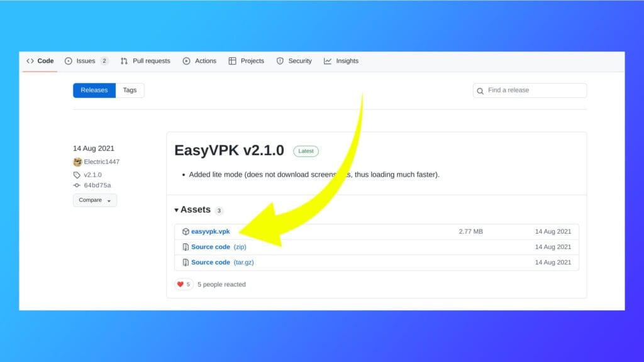Viewport: 644px width, 362px height.
Task: Open the Electric1447 user profile
Action: click(101, 162)
